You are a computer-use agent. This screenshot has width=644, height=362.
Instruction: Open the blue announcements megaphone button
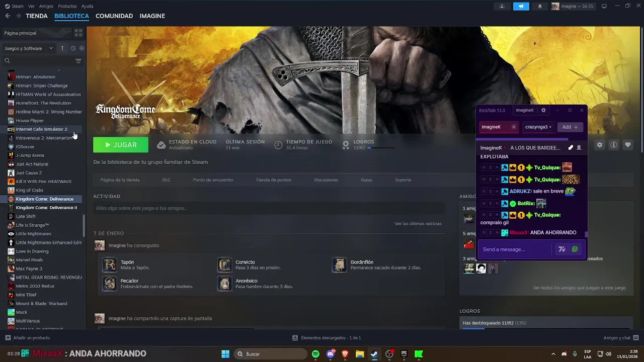(x=521, y=7)
